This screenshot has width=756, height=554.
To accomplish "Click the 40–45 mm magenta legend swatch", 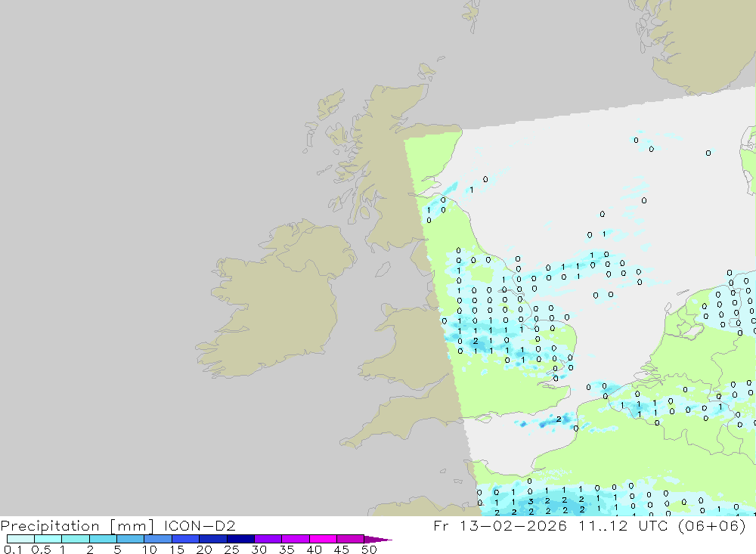I will coord(323,539).
